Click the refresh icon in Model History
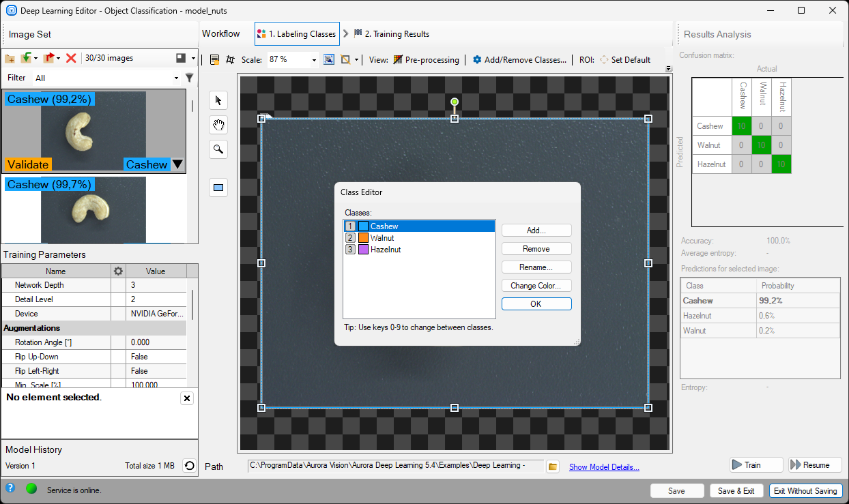This screenshot has height=504, width=849. pyautogui.click(x=189, y=466)
